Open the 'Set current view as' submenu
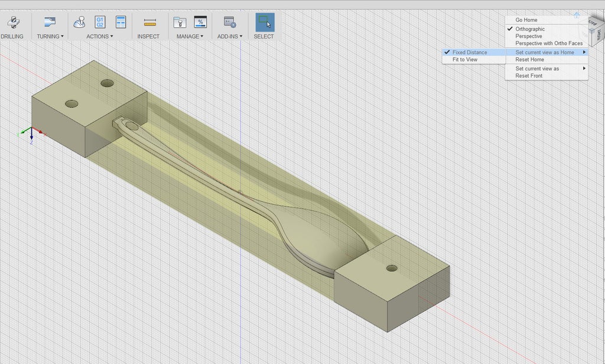Image resolution: width=605 pixels, height=364 pixels. point(537,69)
